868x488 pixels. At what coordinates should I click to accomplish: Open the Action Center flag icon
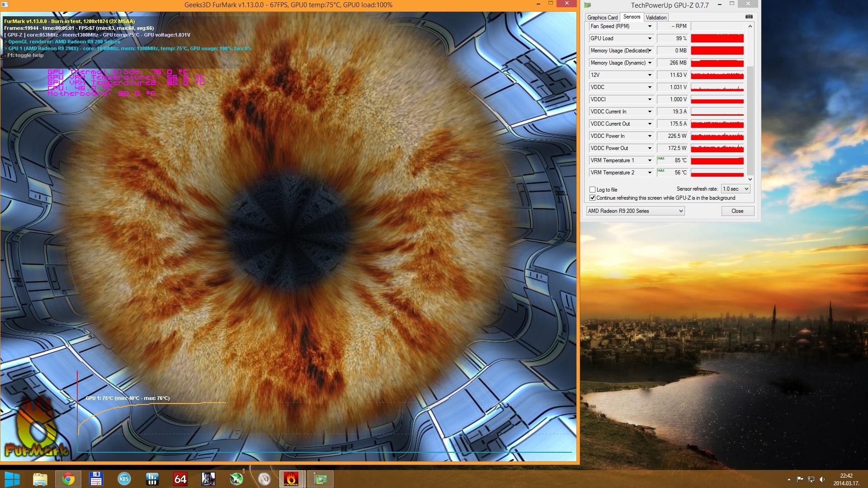point(800,479)
